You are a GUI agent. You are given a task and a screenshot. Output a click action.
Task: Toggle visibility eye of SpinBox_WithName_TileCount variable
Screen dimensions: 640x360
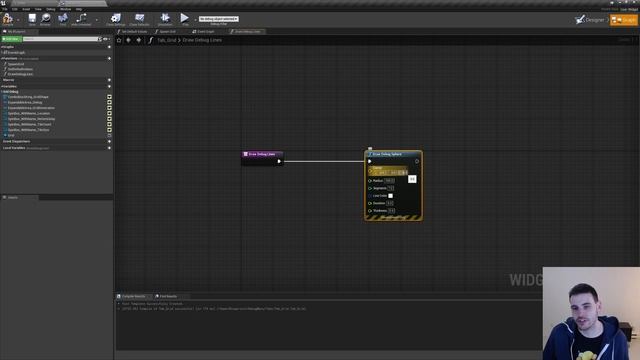click(x=109, y=124)
